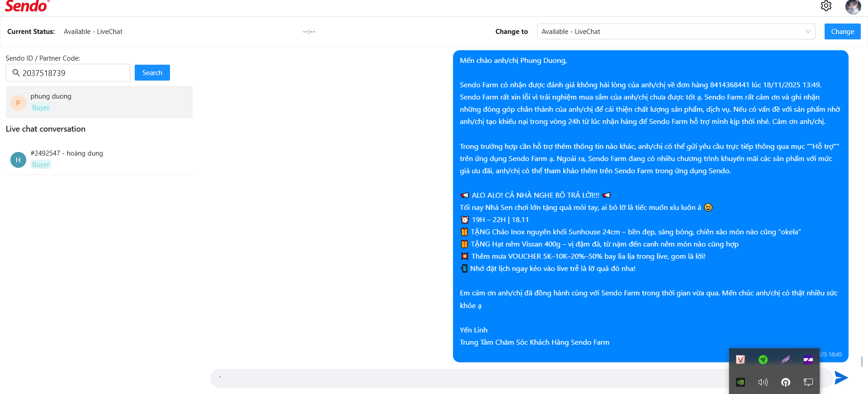Open the Razer tray icon
Viewport: 868px width, 394px height.
(x=763, y=360)
